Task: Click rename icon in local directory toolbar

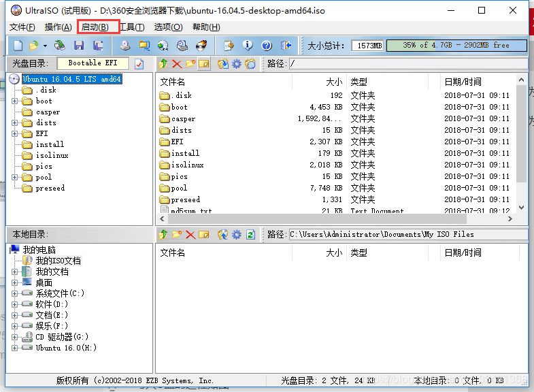Action: (x=203, y=234)
